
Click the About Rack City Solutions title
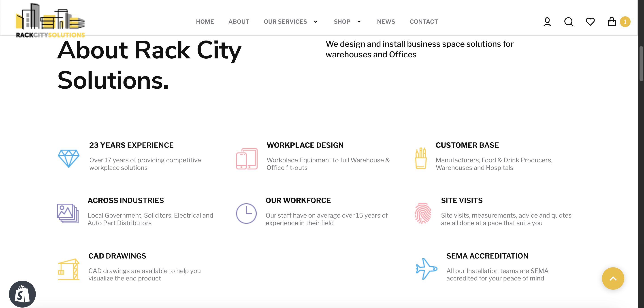coord(149,65)
